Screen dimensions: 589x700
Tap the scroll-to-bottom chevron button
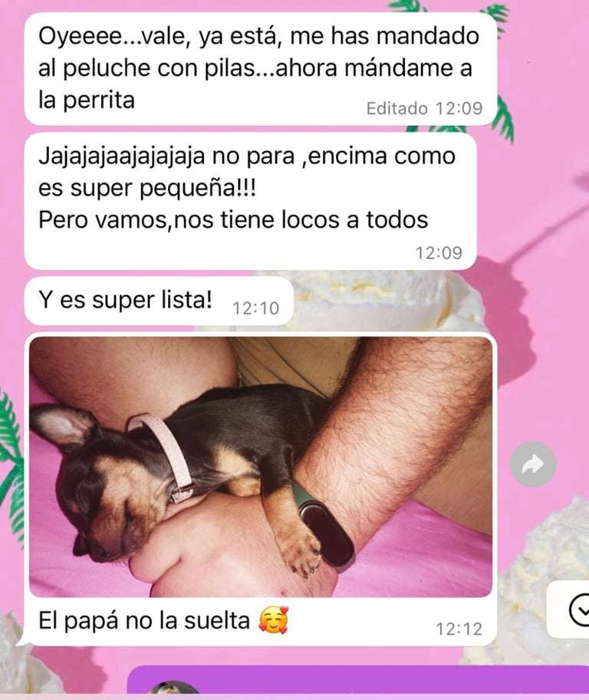pyautogui.click(x=578, y=610)
